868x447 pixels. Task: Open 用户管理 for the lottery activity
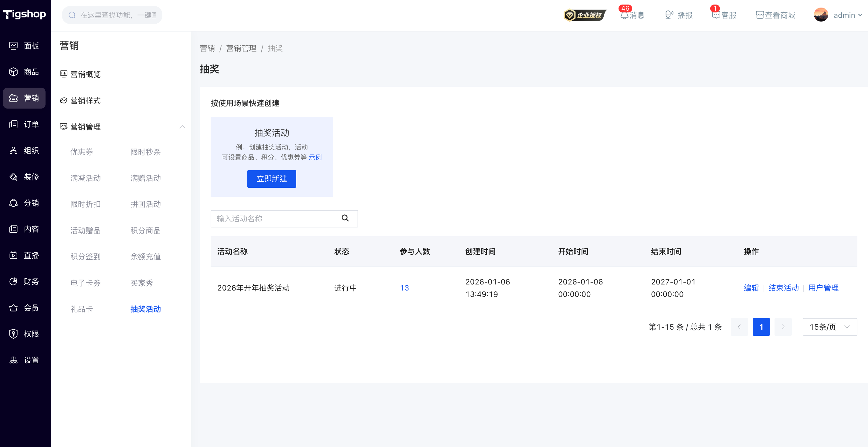[823, 288]
